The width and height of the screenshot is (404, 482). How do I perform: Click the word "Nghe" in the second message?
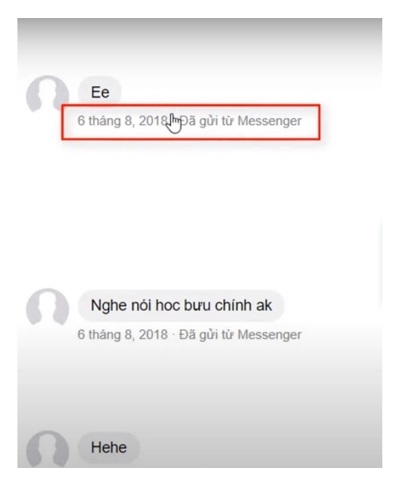tap(107, 306)
